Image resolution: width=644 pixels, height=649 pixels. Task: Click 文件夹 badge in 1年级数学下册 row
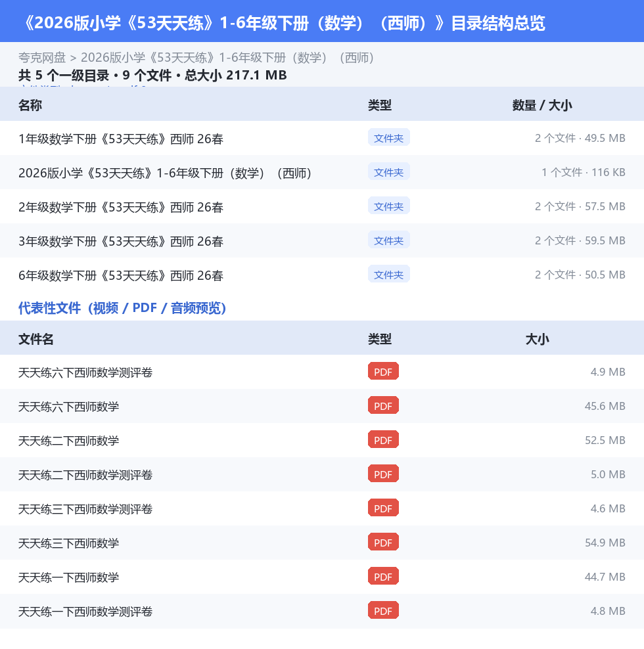coord(389,137)
